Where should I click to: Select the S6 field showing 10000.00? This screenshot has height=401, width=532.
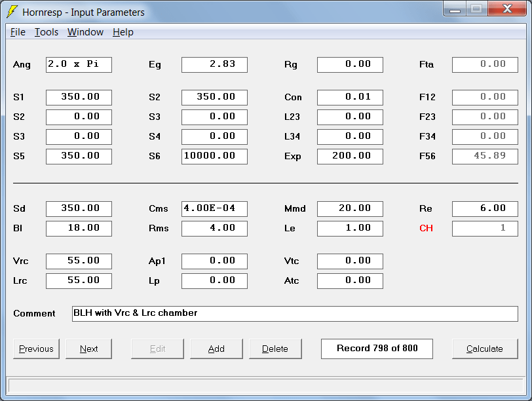tap(214, 157)
